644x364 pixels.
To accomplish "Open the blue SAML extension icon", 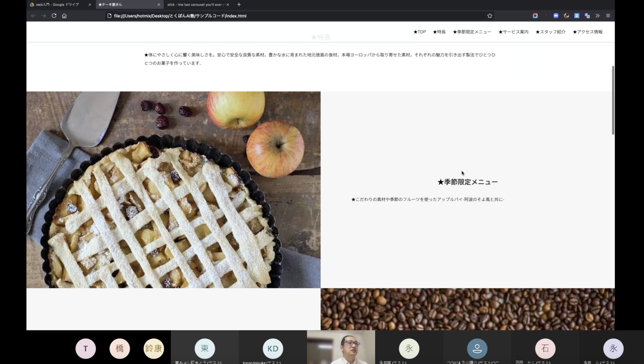I will 577,16.
